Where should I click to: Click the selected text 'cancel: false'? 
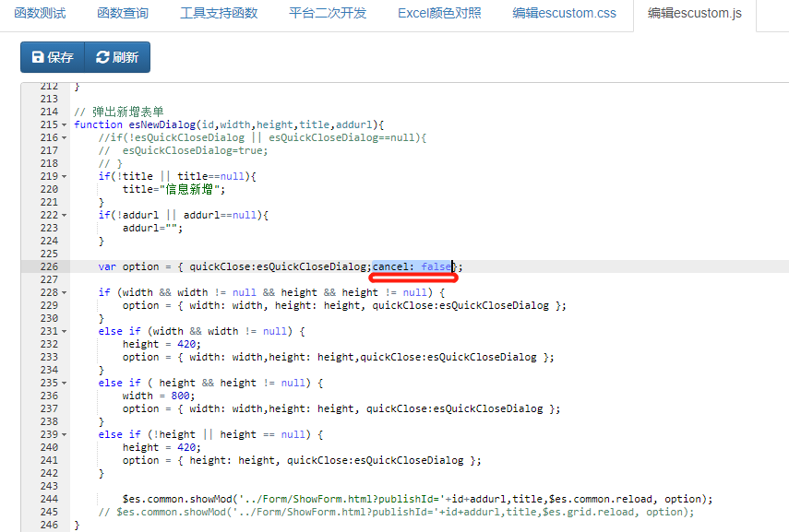click(x=412, y=266)
